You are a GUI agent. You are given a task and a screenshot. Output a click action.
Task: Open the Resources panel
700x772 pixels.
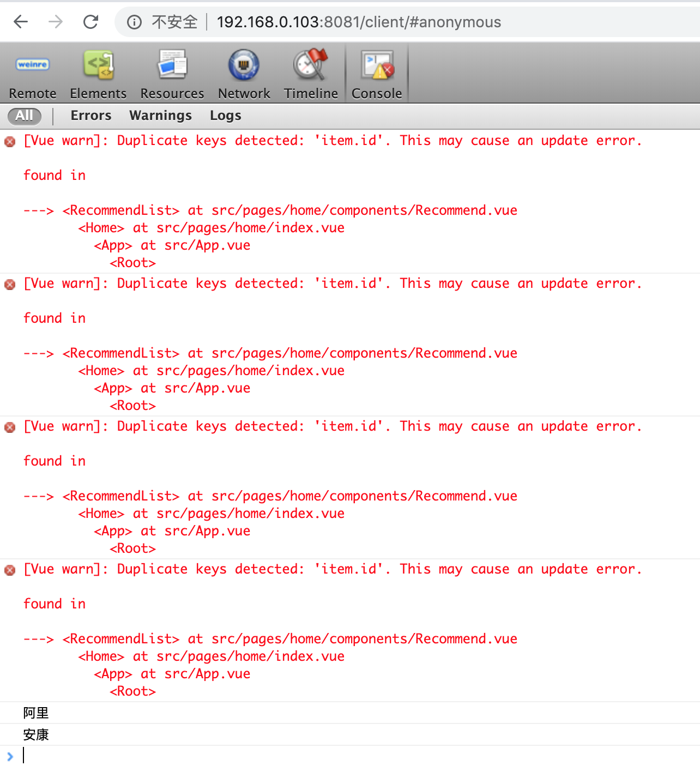[x=172, y=74]
